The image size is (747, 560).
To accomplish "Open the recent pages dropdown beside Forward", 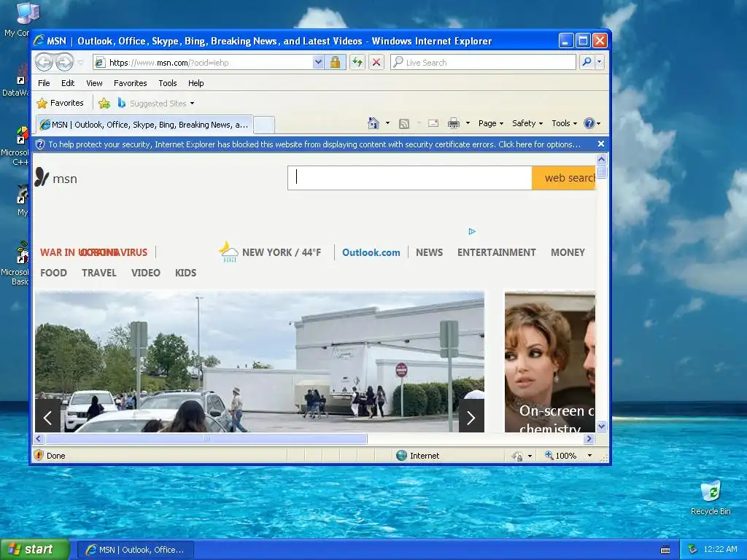I will click(x=80, y=63).
